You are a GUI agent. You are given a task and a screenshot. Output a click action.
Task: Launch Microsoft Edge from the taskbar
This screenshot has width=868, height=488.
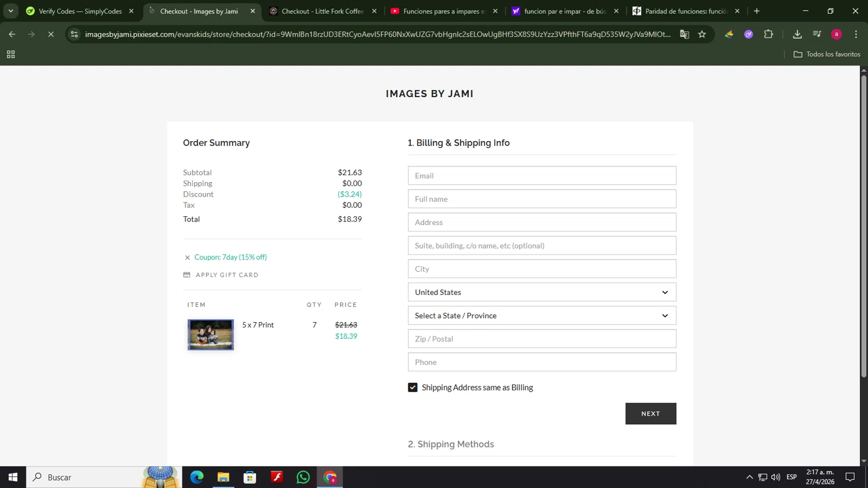pyautogui.click(x=197, y=477)
